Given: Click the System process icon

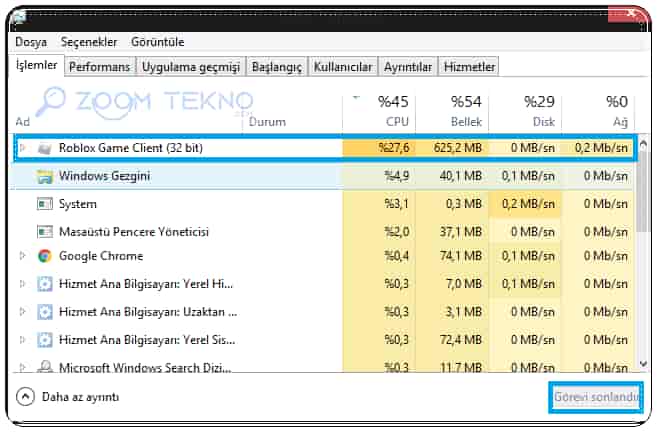Looking at the screenshot, I should coord(44,204).
